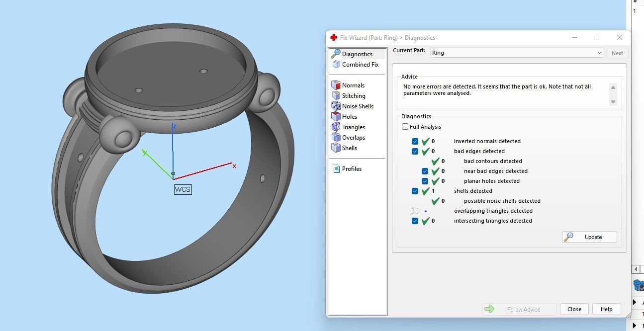Image resolution: width=644 pixels, height=331 pixels.
Task: Open the Diagnostics page in Fix Wizard
Action: (x=357, y=54)
